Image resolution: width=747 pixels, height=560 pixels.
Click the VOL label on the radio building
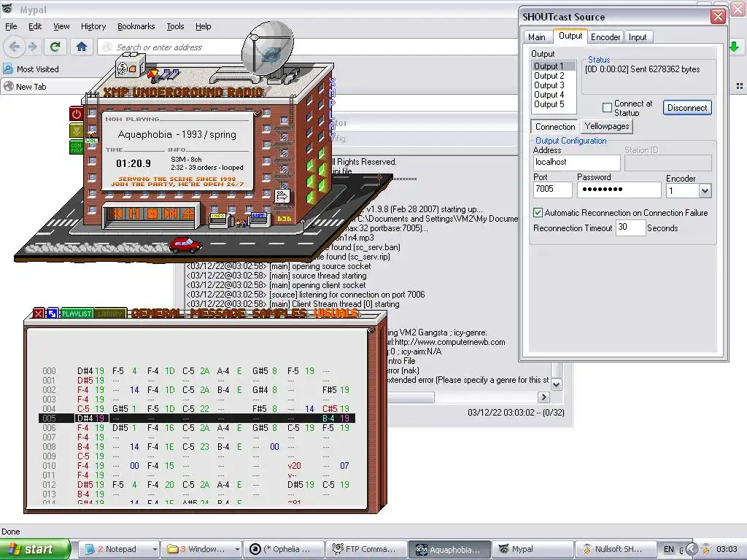point(91,141)
